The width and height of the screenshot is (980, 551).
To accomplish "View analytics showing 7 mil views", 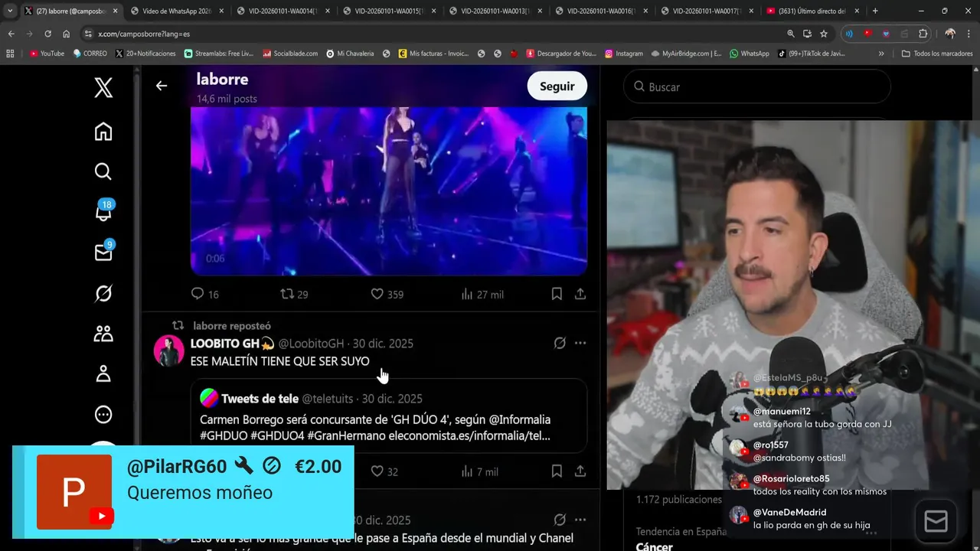I will 480,471.
